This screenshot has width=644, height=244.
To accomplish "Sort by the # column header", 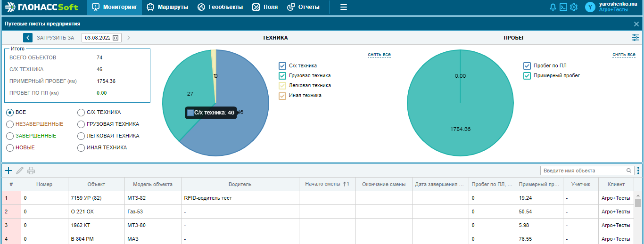I will tap(11, 184).
